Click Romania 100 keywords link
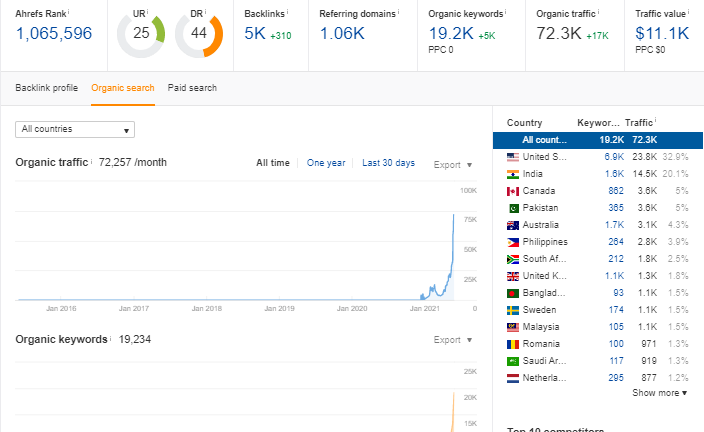Viewport: 704px width, 432px height. (x=616, y=344)
